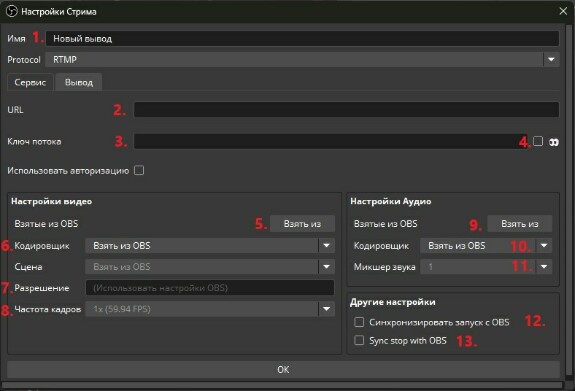Switch to the Вывод tab
This screenshot has width=575, height=391.
click(79, 82)
